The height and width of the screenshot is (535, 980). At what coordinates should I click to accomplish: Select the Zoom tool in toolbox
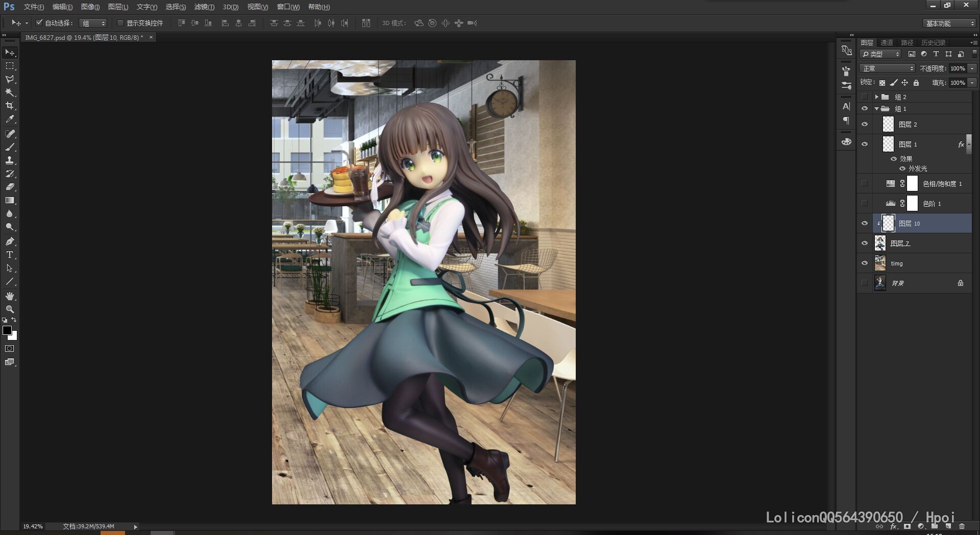[10, 309]
